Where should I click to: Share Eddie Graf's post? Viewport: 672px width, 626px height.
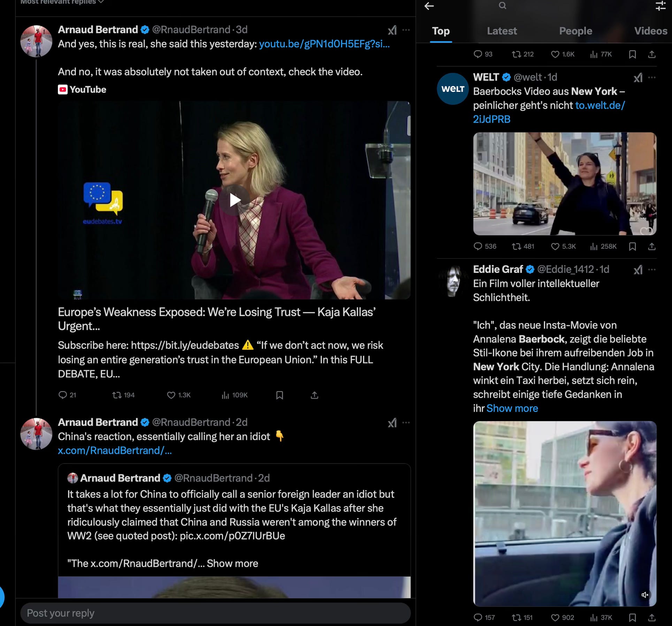(x=652, y=618)
